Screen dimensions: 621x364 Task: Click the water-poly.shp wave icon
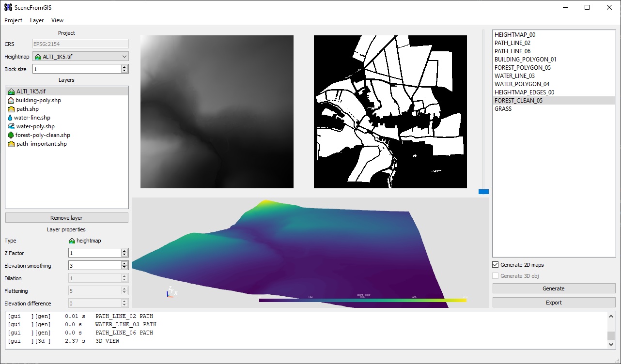click(x=12, y=126)
